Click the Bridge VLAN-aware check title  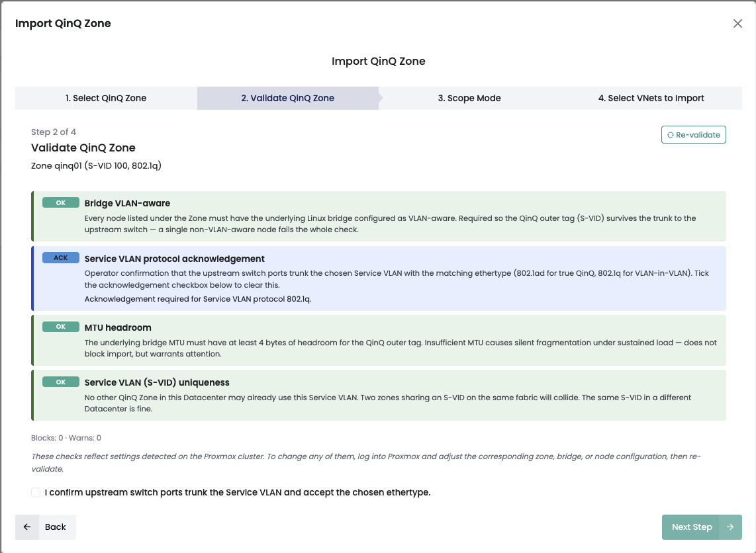127,203
